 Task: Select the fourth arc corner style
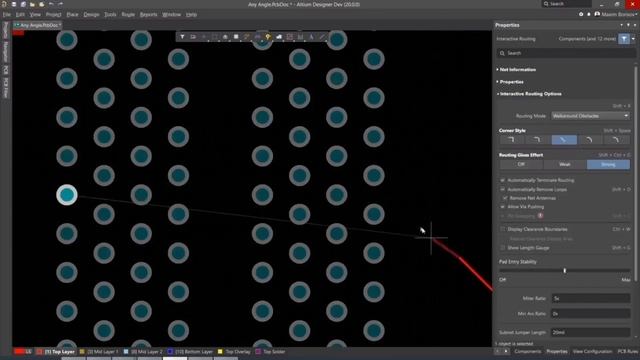pyautogui.click(x=589, y=140)
